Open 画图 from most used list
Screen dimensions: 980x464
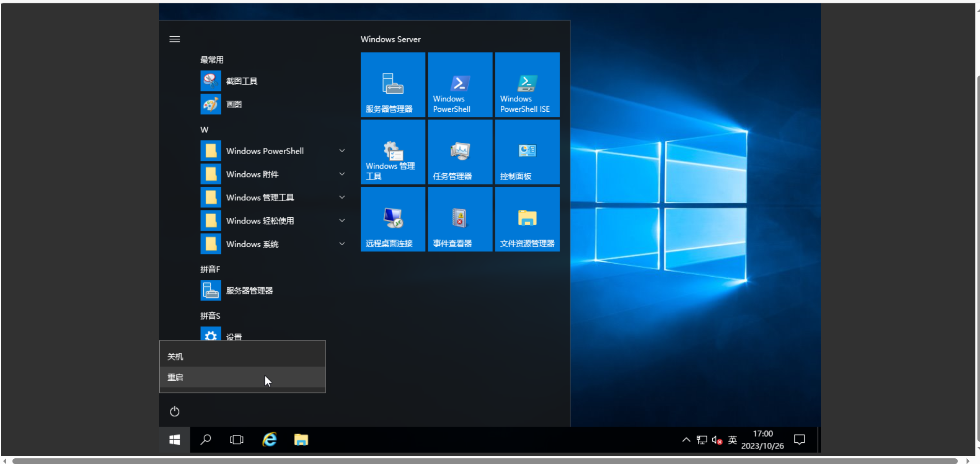tap(273, 104)
